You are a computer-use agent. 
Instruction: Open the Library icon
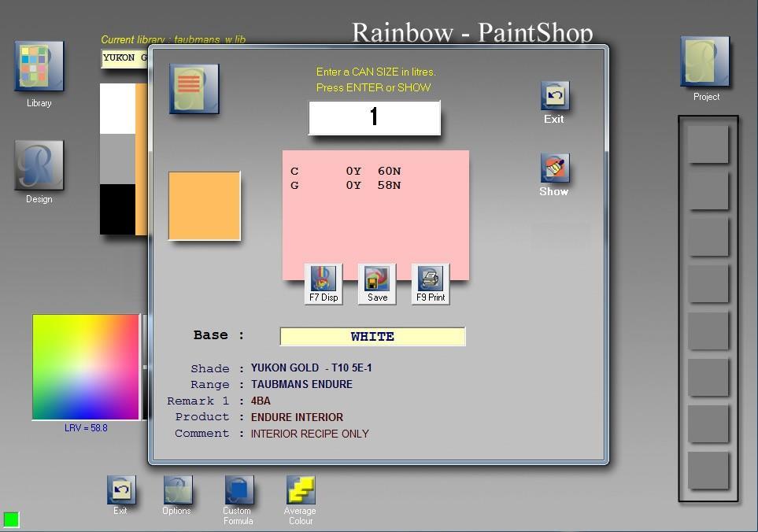click(x=39, y=66)
